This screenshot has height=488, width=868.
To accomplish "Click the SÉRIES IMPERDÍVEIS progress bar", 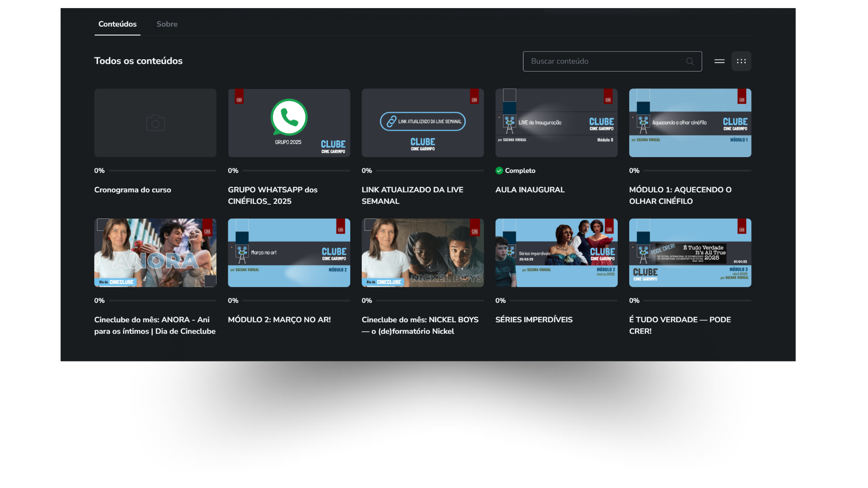I will [x=563, y=300].
